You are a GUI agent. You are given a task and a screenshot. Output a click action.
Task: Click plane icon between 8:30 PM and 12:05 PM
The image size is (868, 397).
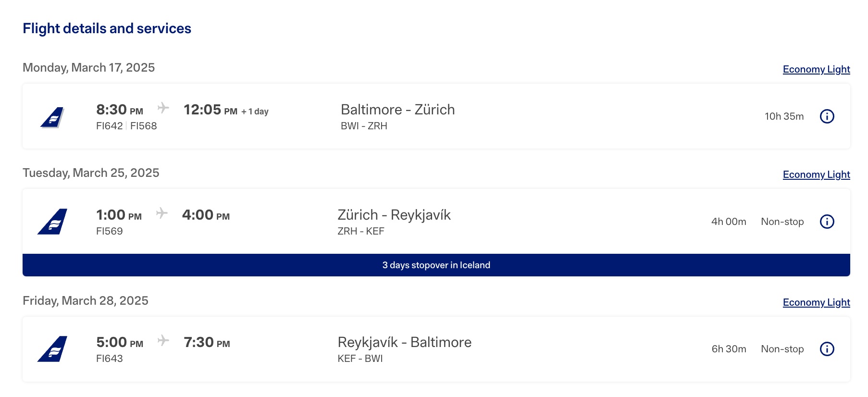[x=163, y=108]
